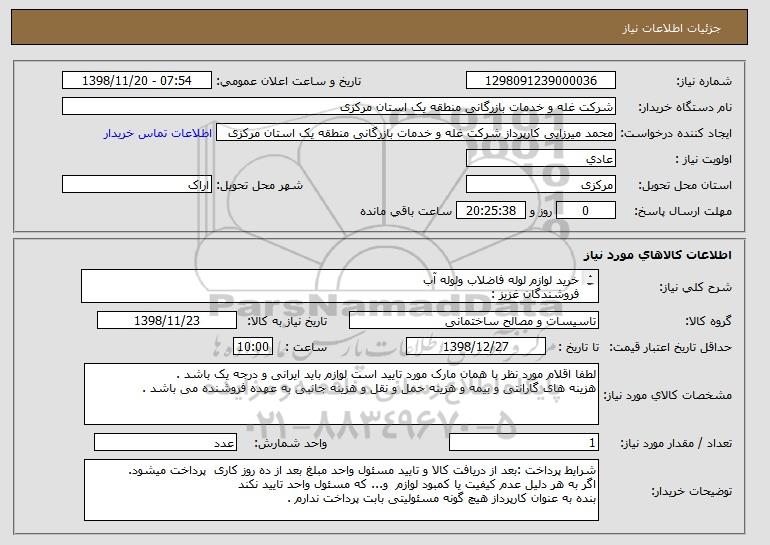Click the time field showing 10:00

pos(253,347)
